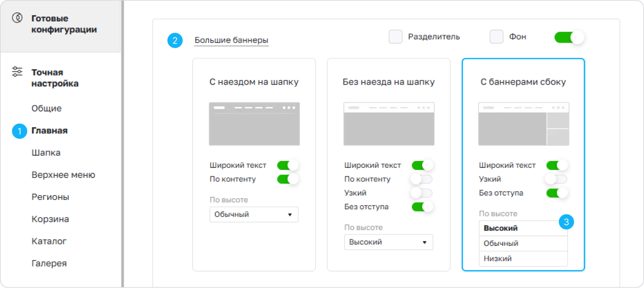Screen dimensions: 644x288
Task: Click the numbered badge 3 by height list
Action: coord(566,222)
